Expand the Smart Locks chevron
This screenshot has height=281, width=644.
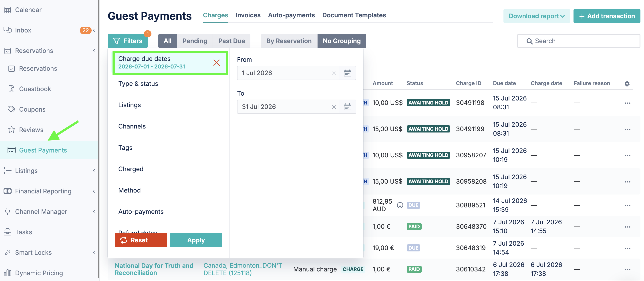(94, 252)
